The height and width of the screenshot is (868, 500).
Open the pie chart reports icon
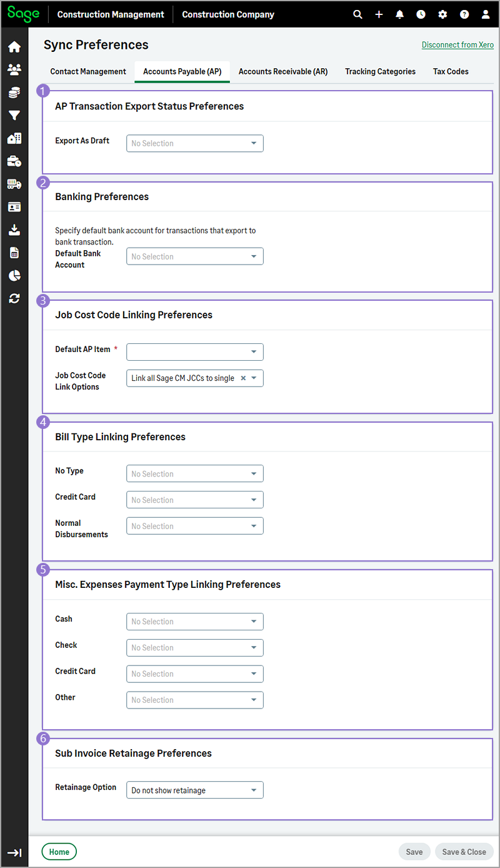pyautogui.click(x=14, y=275)
